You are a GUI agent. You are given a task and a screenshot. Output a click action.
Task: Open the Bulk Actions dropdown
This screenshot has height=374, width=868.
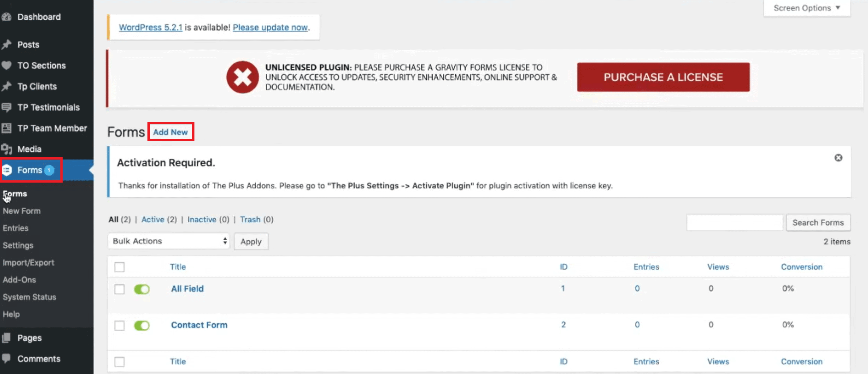(x=169, y=241)
